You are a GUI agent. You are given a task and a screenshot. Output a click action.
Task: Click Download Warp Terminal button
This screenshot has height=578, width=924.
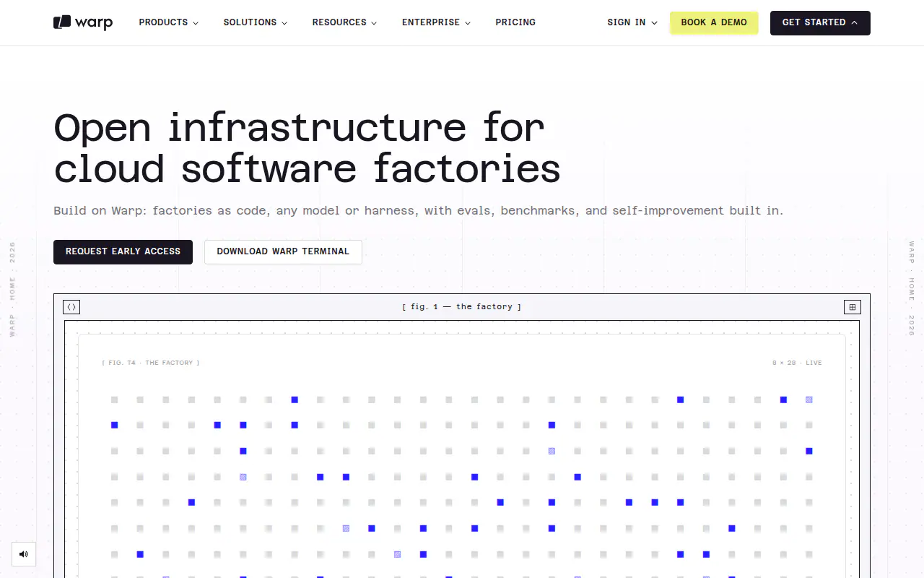point(283,251)
